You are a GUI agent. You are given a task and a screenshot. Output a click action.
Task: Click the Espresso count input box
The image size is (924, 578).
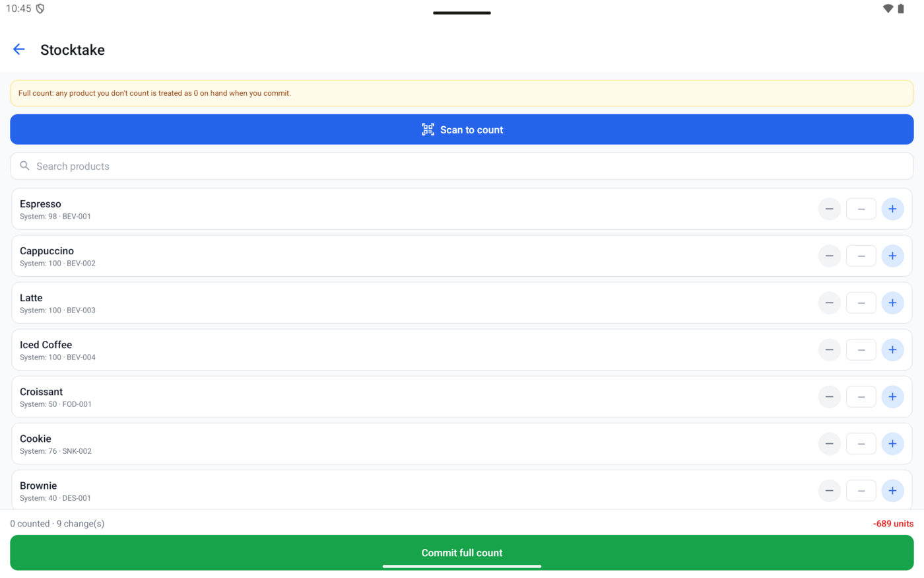pyautogui.click(x=861, y=209)
